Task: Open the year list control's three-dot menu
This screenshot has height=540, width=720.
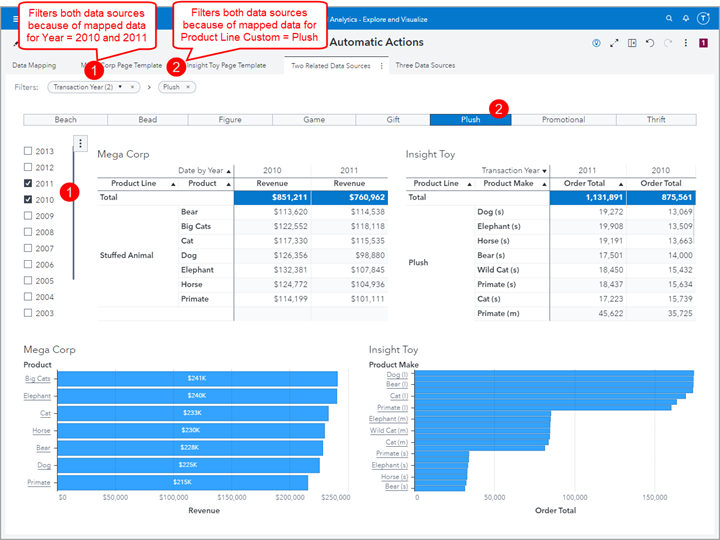Action: [x=80, y=144]
